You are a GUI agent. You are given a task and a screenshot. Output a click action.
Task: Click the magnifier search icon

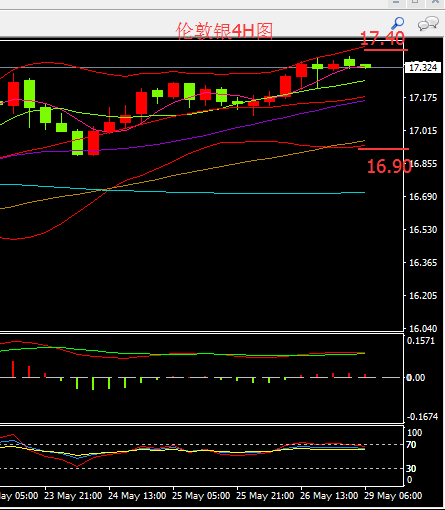coord(397,23)
